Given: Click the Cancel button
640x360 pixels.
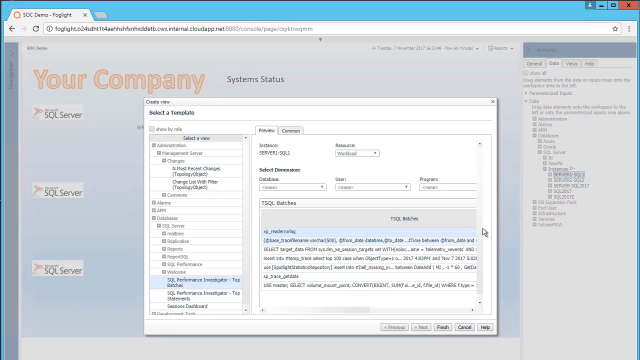Looking at the screenshot, I should [464, 327].
